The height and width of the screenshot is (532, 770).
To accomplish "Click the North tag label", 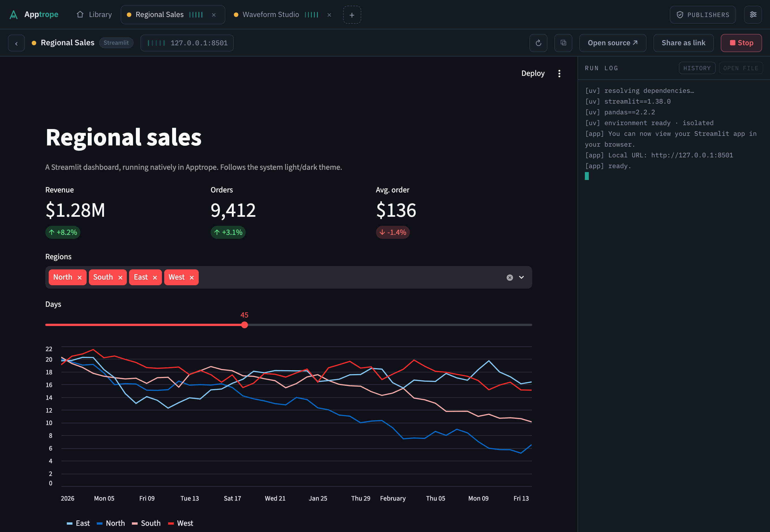I will [63, 277].
